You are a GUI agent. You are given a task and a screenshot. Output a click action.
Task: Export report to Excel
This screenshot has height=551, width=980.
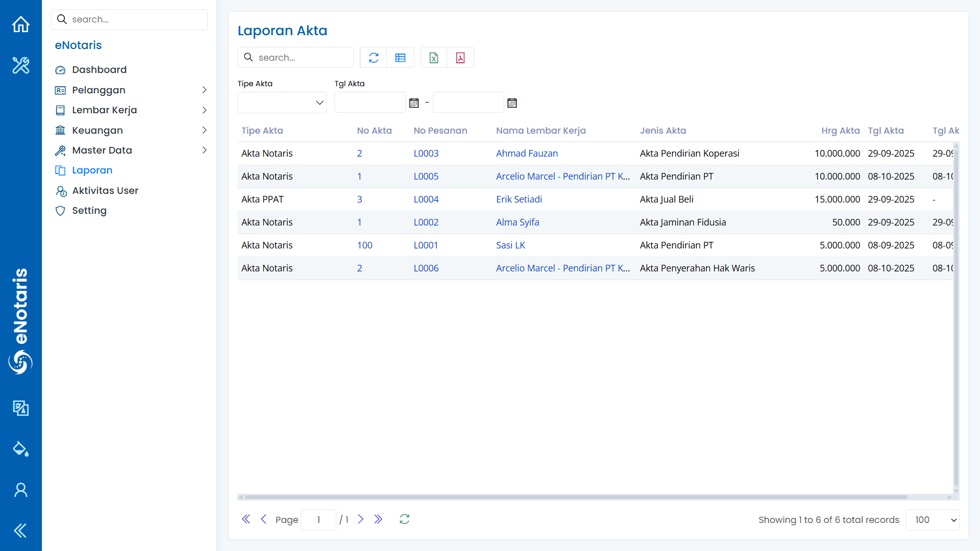tap(434, 58)
